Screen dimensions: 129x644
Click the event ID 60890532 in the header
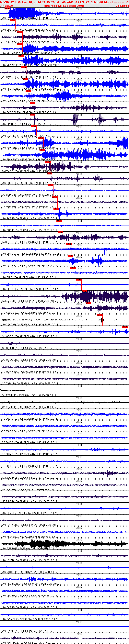coord(7,2)
